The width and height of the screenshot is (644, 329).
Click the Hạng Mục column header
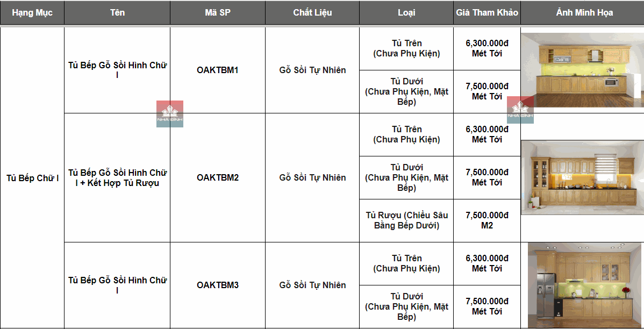point(32,12)
